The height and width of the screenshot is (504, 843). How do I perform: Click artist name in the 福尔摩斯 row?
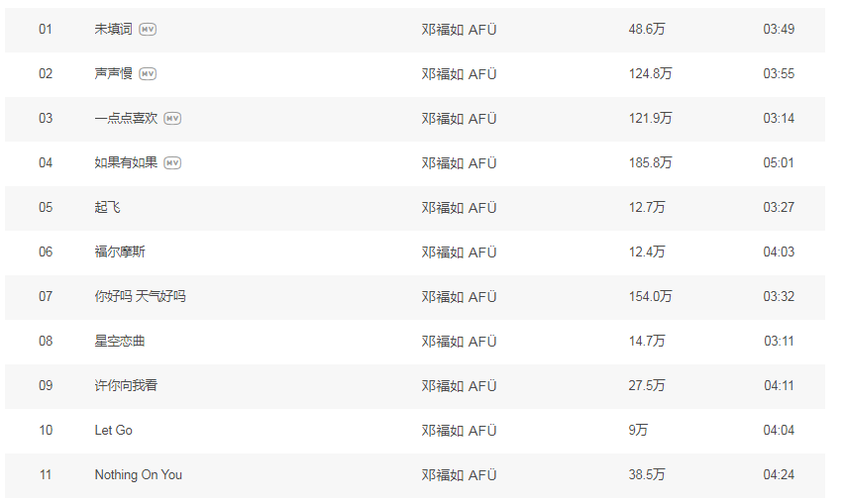tap(459, 252)
